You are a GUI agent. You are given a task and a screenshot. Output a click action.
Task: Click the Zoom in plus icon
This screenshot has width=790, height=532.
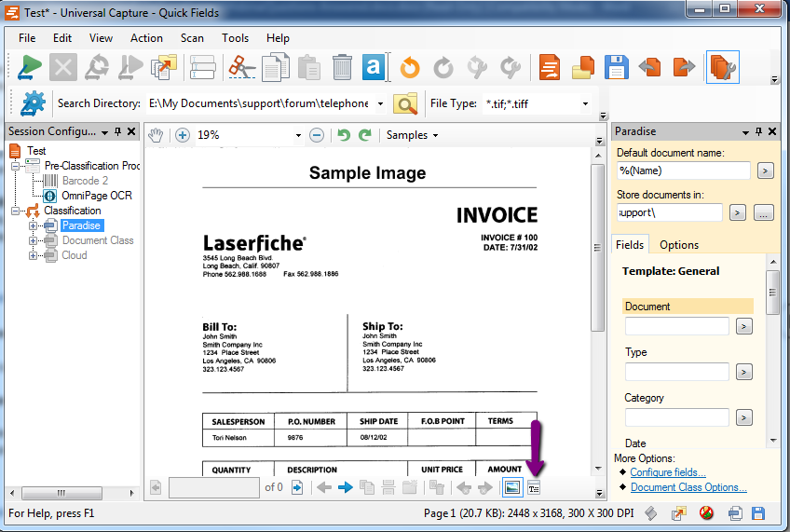click(x=183, y=135)
